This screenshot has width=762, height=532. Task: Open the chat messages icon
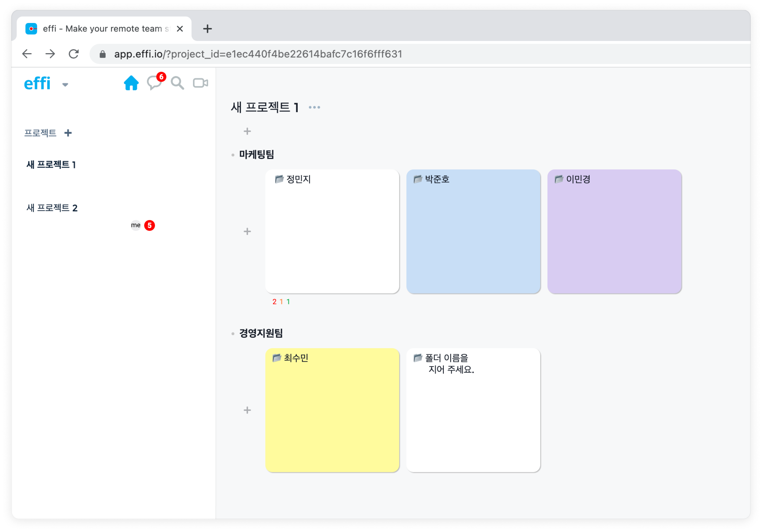[x=154, y=83]
